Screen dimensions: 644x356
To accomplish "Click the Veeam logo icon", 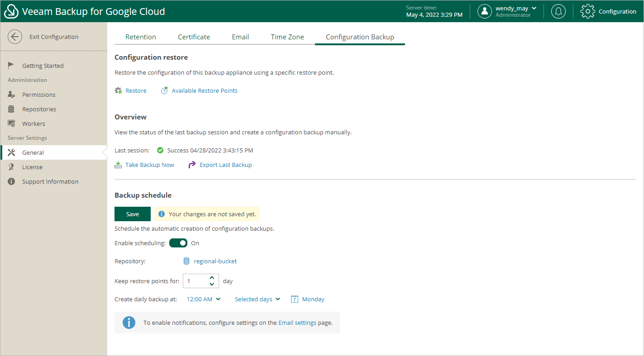I will pos(11,11).
